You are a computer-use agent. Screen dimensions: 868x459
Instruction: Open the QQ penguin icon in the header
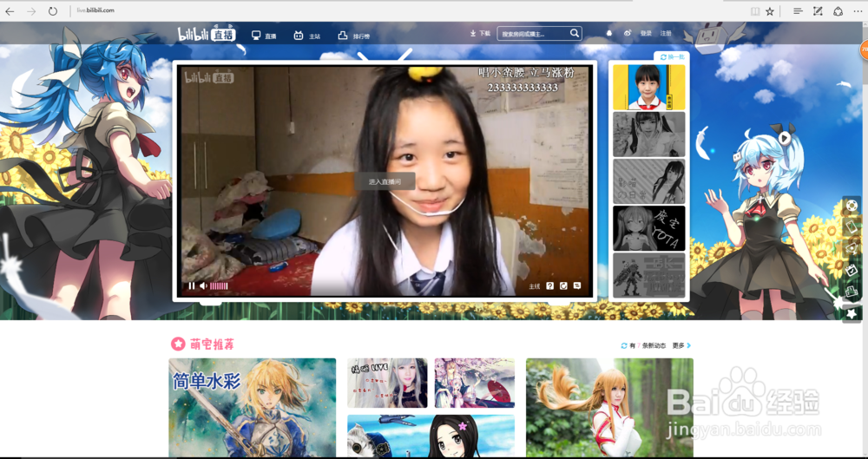(x=609, y=33)
